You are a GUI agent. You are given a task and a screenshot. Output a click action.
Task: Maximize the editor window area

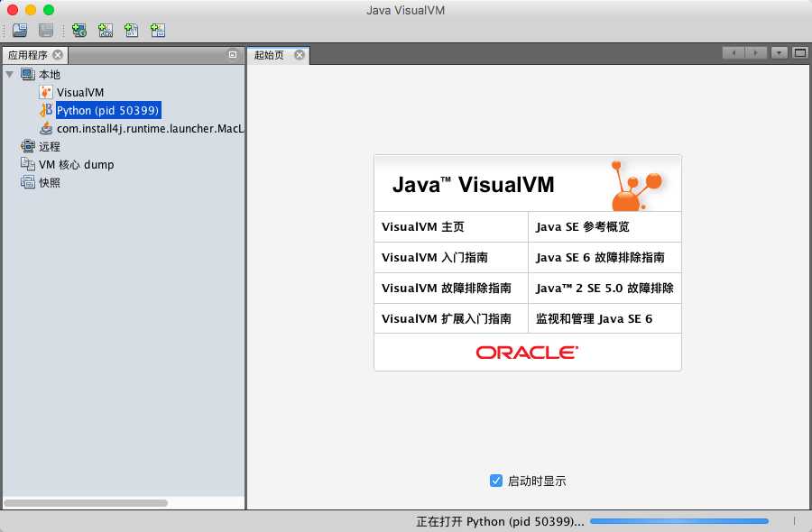pyautogui.click(x=799, y=53)
